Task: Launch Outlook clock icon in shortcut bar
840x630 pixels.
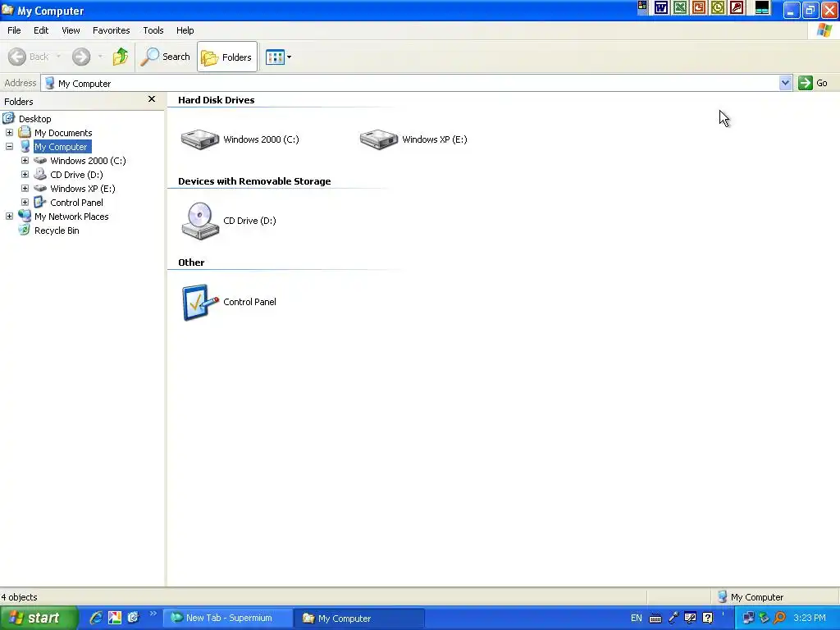Action: 717,8
